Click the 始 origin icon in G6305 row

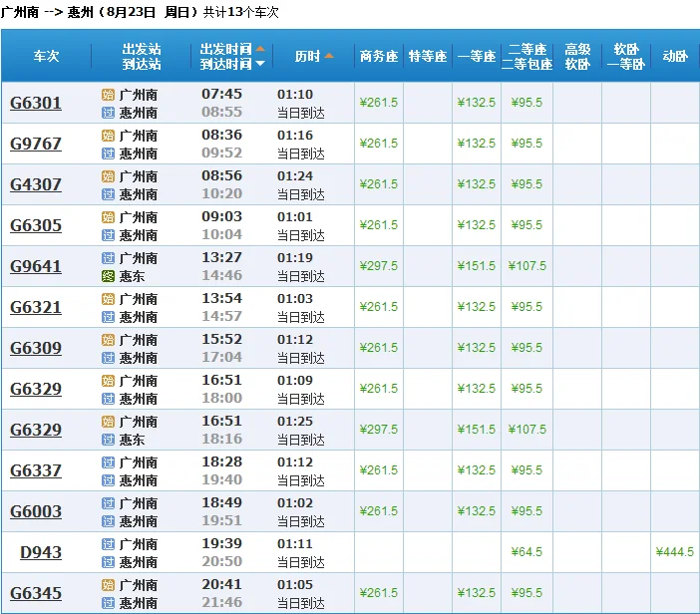[x=108, y=217]
